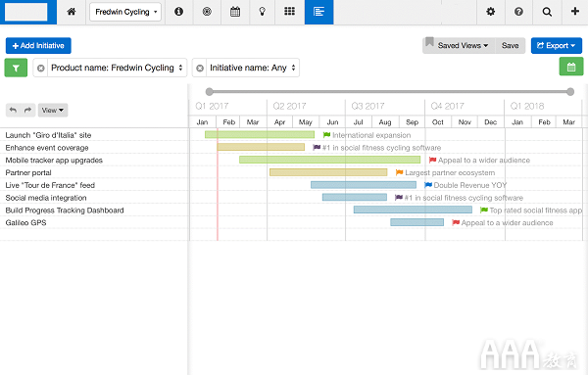
Task: Open the info icon in top navigation
Action: [x=179, y=12]
